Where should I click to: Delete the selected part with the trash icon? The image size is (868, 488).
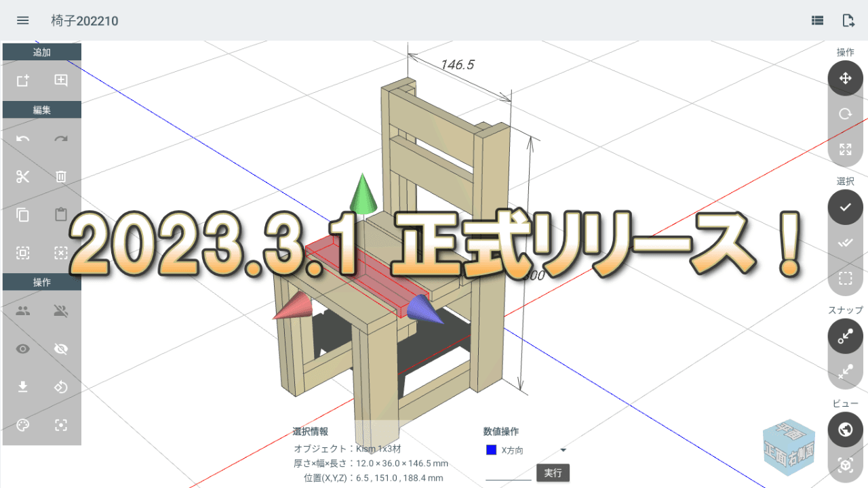click(x=61, y=177)
